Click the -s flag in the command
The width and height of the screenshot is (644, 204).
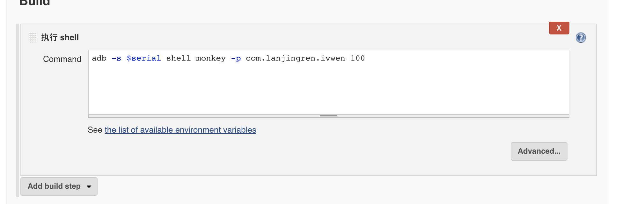tap(116, 58)
